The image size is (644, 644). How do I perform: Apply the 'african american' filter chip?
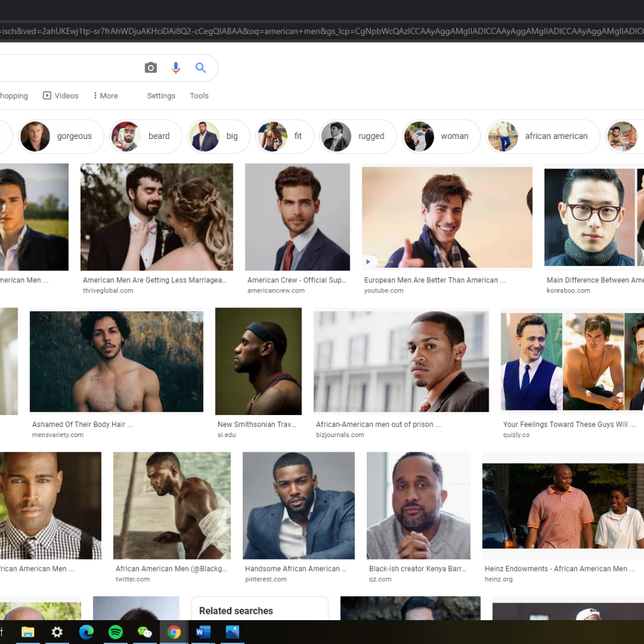pos(542,136)
